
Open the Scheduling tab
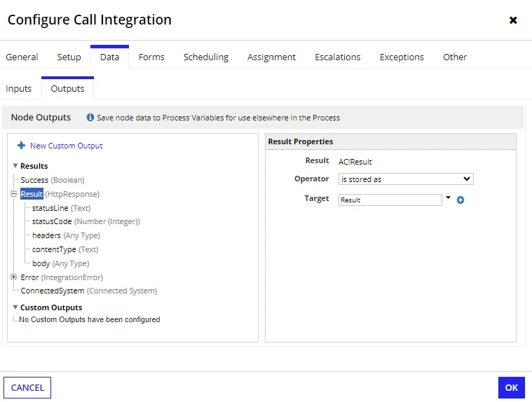(x=206, y=57)
